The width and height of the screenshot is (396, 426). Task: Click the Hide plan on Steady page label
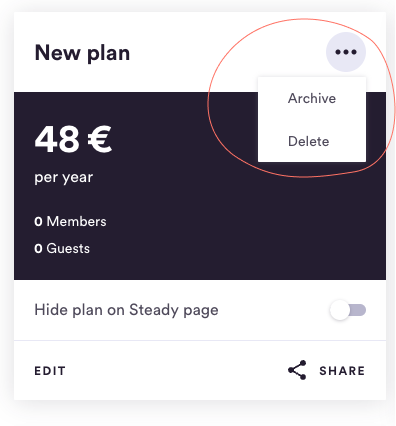(x=126, y=310)
